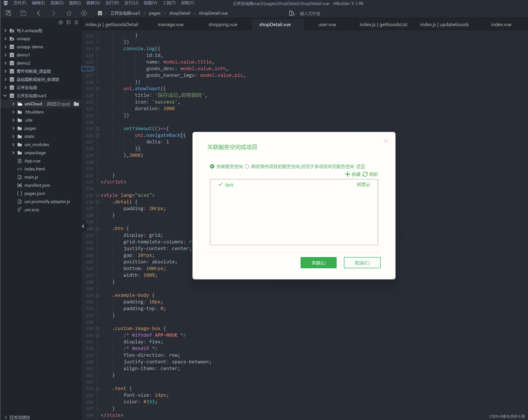528x420 pixels.
Task: Collapse the sidebar with the arrow handle
Action: (x=83, y=226)
